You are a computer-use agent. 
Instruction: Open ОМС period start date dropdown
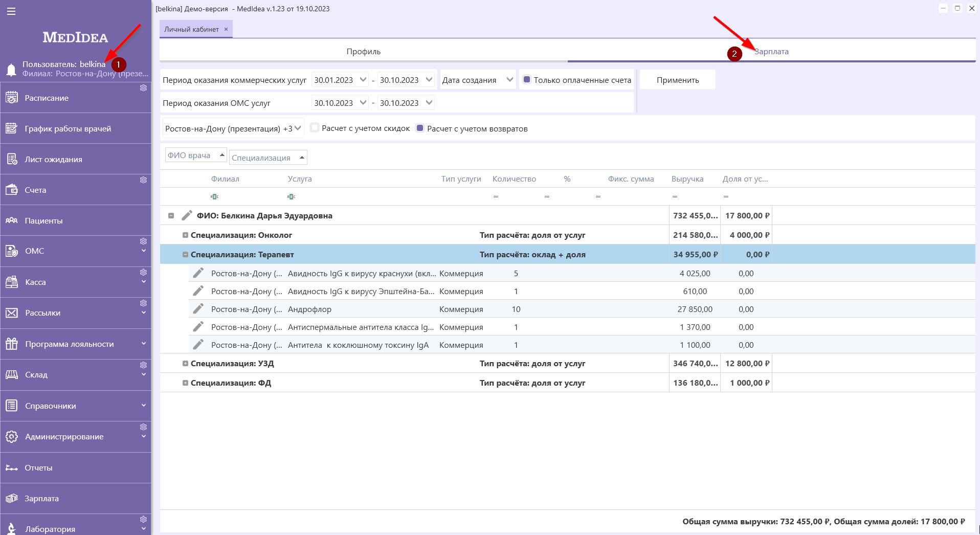[x=363, y=102]
